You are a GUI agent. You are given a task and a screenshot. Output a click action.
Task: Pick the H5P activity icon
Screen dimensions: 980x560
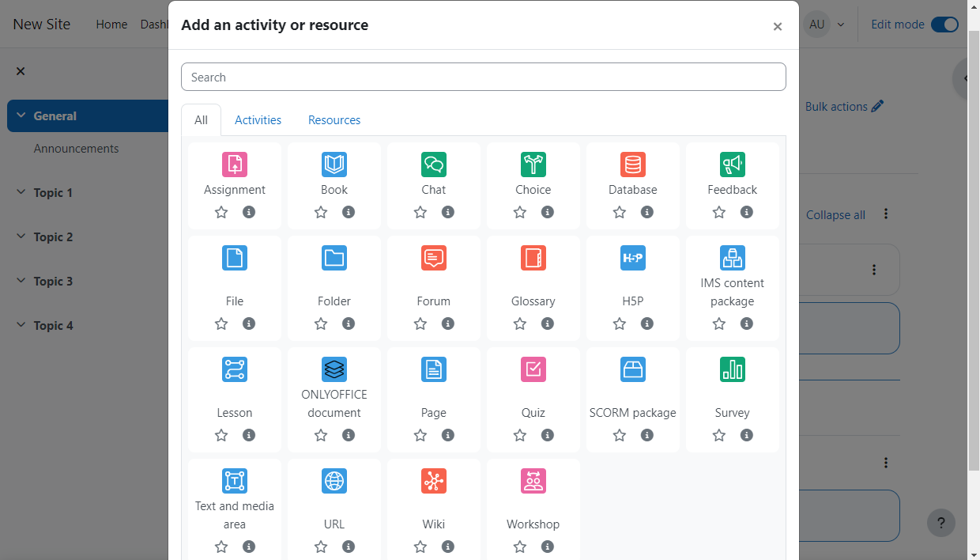(633, 258)
